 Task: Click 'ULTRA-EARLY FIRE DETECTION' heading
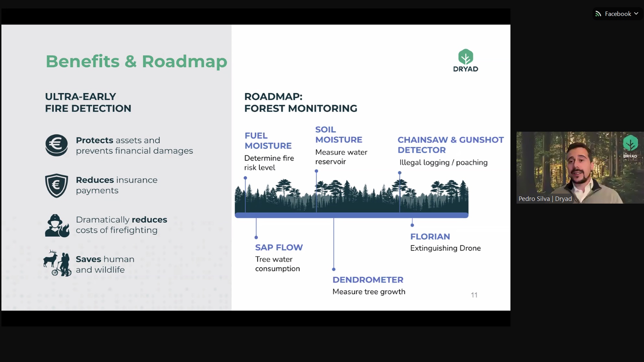pos(88,102)
